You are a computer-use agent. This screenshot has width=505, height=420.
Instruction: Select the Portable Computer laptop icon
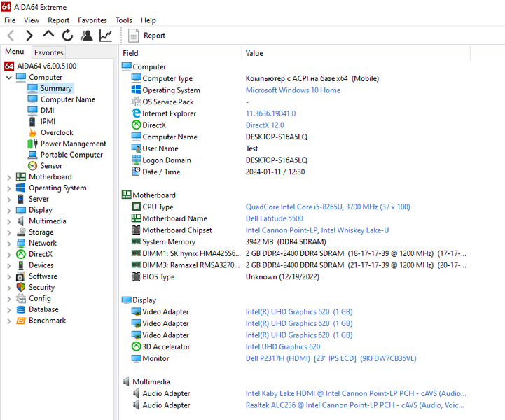[x=32, y=155]
